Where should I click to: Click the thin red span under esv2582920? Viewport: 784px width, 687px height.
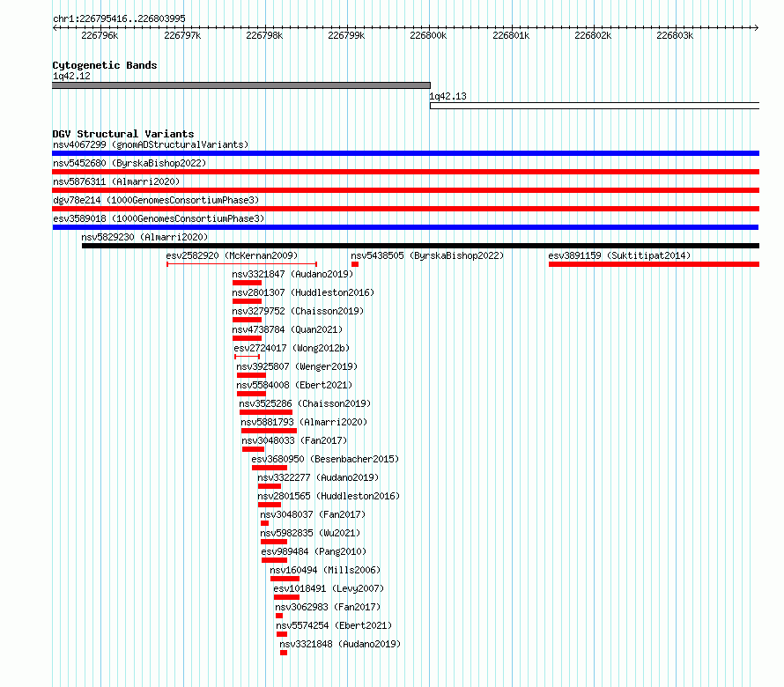(242, 264)
